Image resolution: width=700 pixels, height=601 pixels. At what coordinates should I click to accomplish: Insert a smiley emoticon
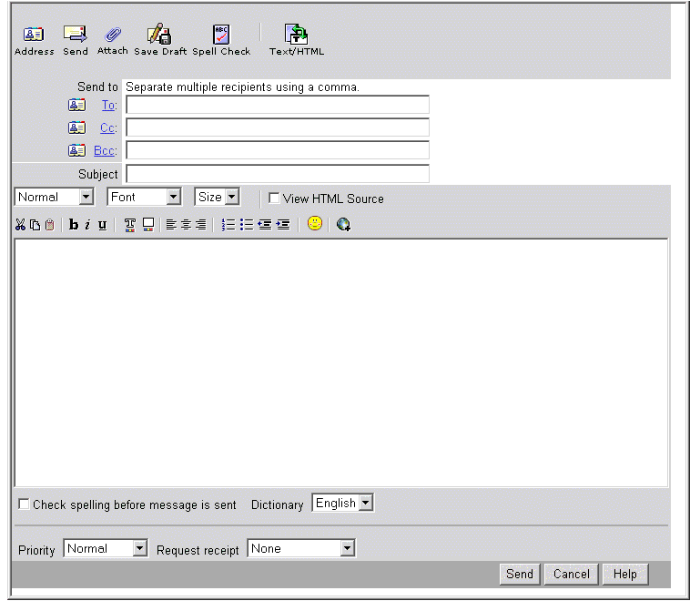[315, 223]
